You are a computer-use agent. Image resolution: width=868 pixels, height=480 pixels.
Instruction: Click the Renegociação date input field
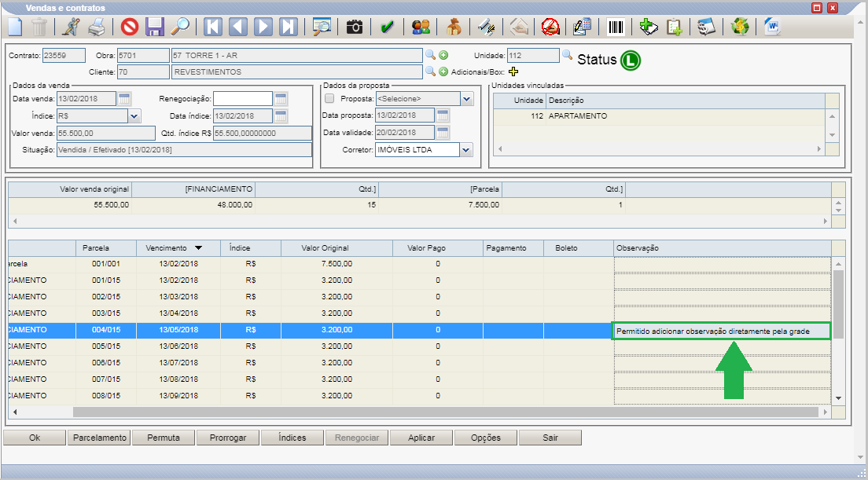click(x=243, y=99)
